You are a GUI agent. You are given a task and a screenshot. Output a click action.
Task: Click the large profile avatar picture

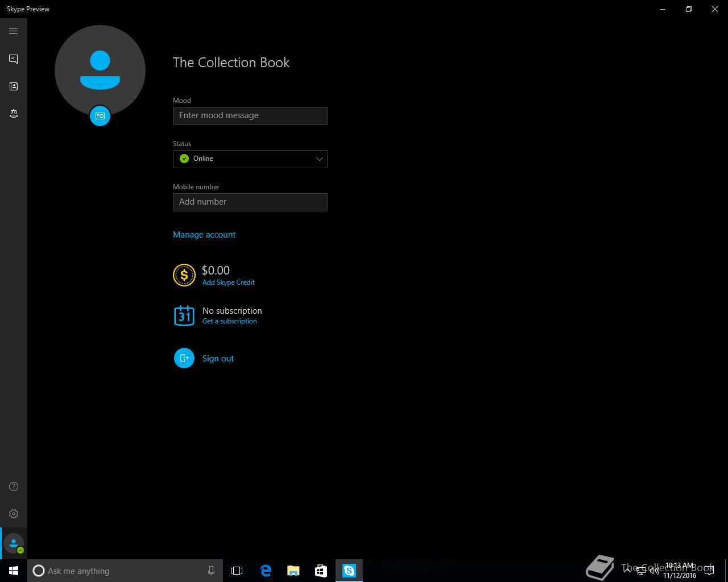(100, 70)
